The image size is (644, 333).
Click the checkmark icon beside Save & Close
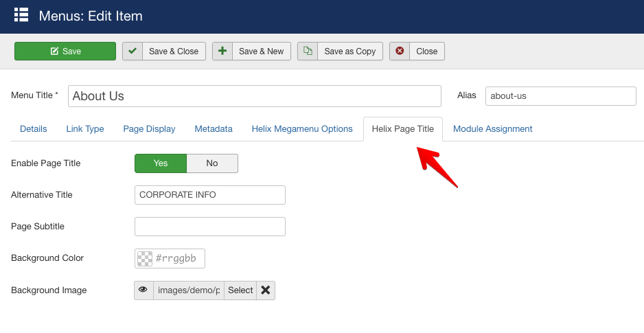point(133,51)
